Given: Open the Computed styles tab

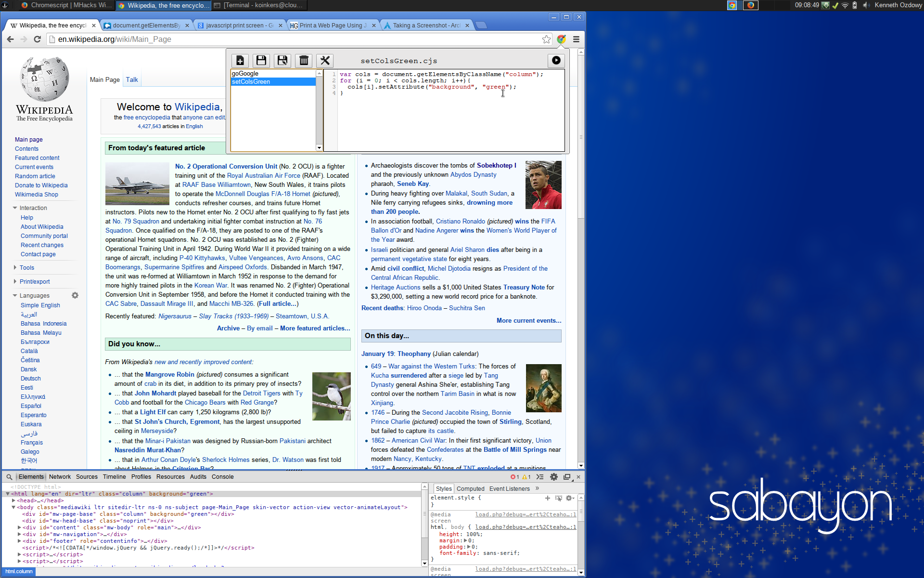Looking at the screenshot, I should click(x=470, y=488).
